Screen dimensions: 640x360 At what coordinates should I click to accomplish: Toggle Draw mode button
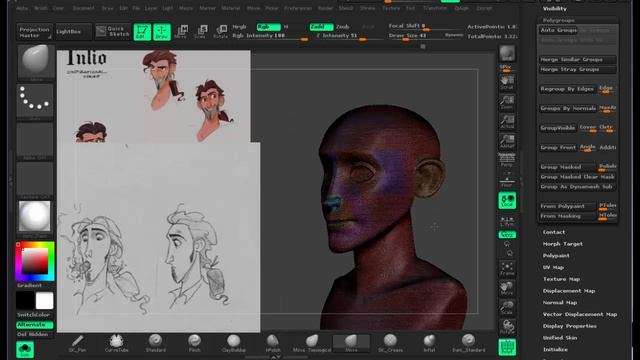[x=162, y=32]
